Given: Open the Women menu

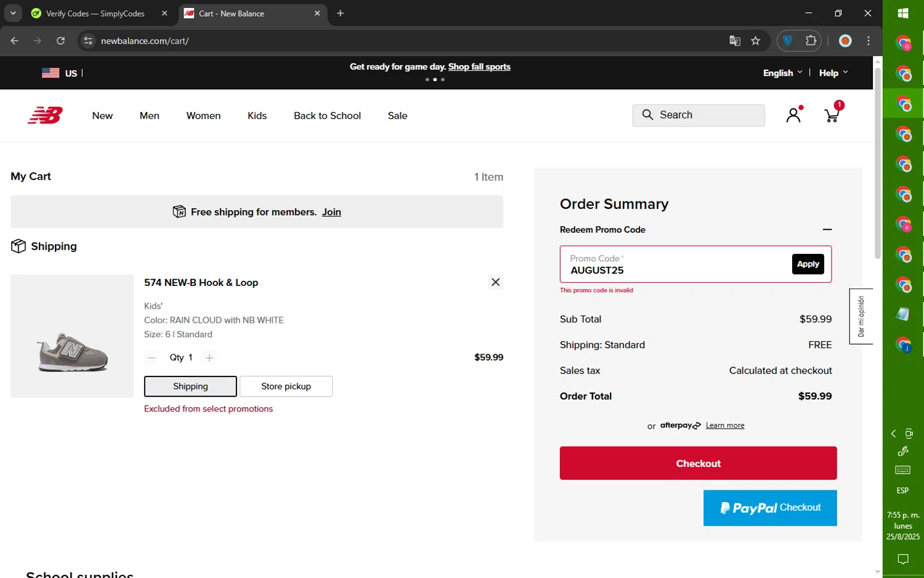Looking at the screenshot, I should coord(203,115).
